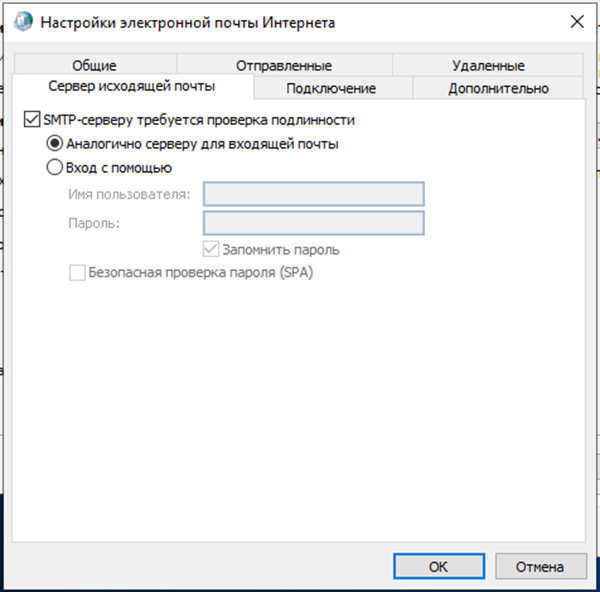600x592 pixels.
Task: Open the Отправленные tab
Action: 284,65
